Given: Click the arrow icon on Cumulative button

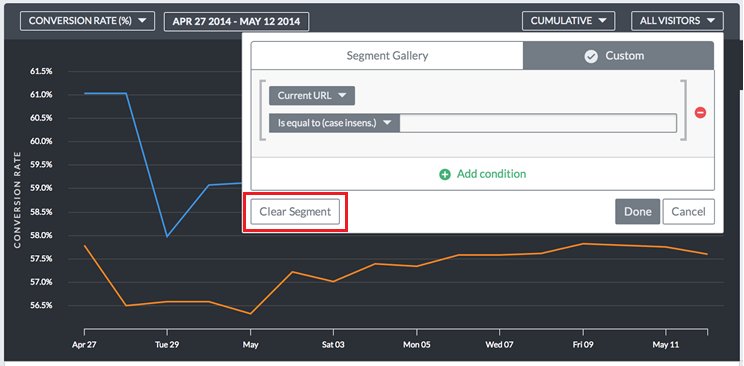Looking at the screenshot, I should [602, 21].
